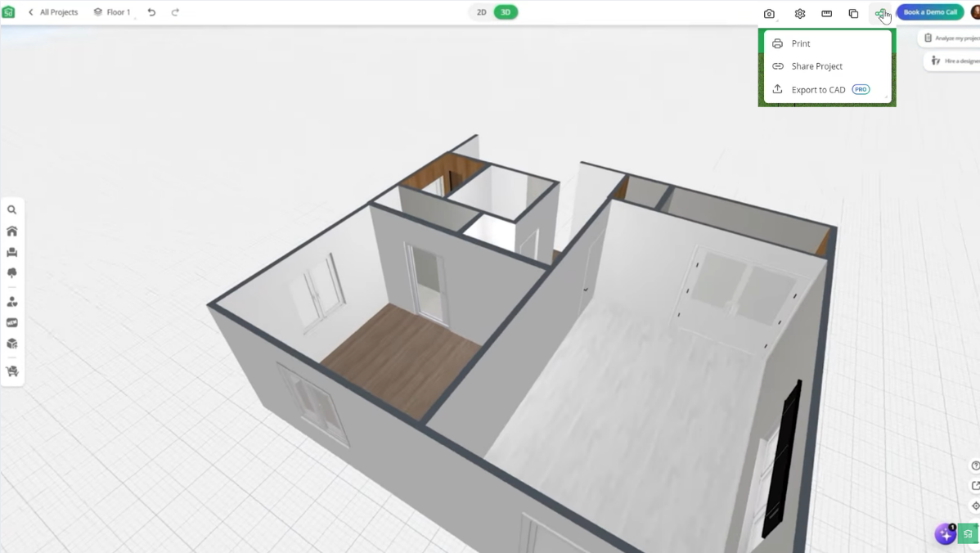The height and width of the screenshot is (553, 980).
Task: Open the settings gear in the toolbar
Action: (x=799, y=13)
